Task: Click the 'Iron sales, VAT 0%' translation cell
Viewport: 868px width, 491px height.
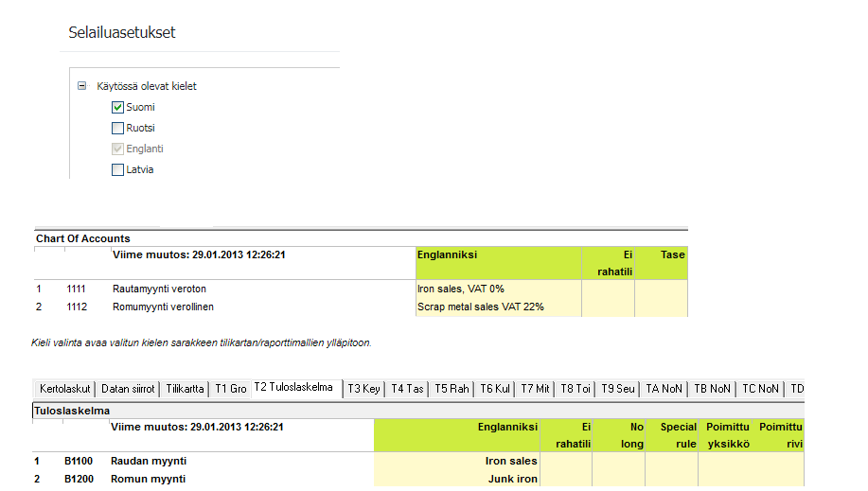Action: click(x=498, y=289)
